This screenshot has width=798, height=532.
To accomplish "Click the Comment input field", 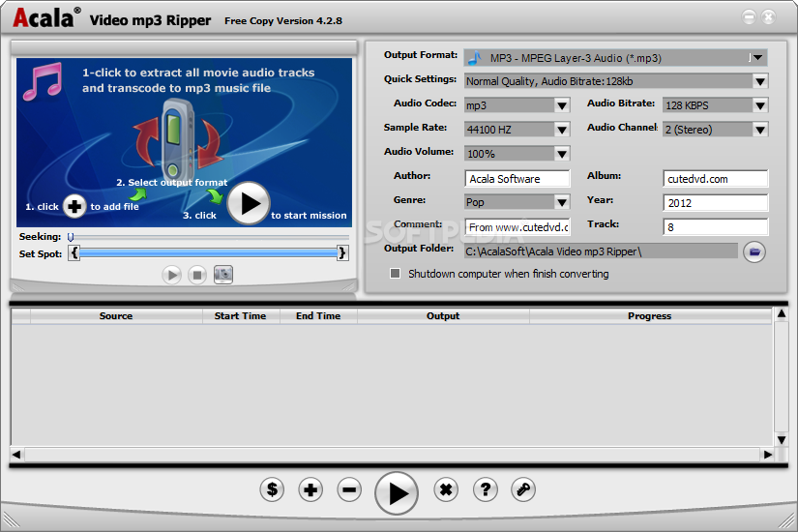I will (x=517, y=227).
